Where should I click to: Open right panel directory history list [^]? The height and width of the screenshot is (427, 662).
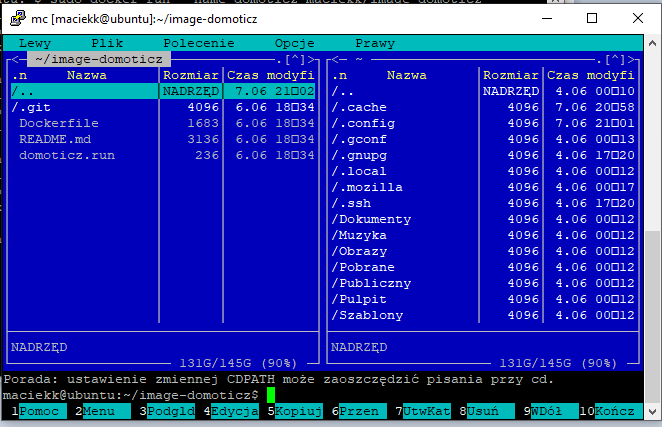click(x=619, y=59)
